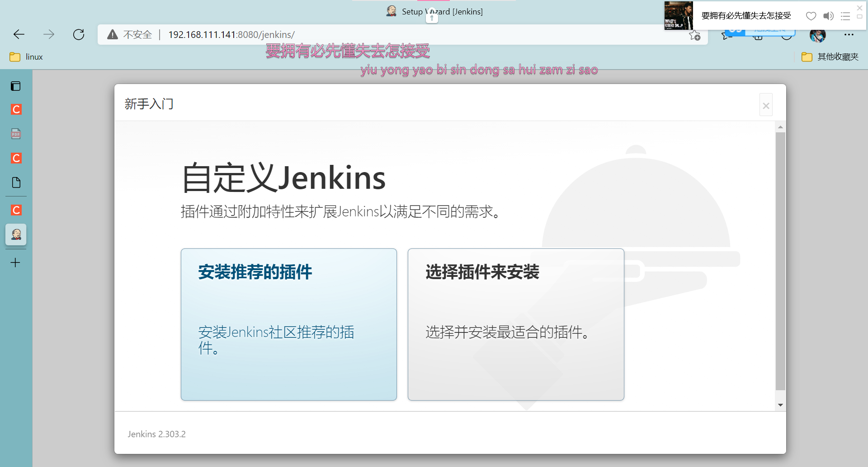Switch to the PDF document tab

pos(16,134)
